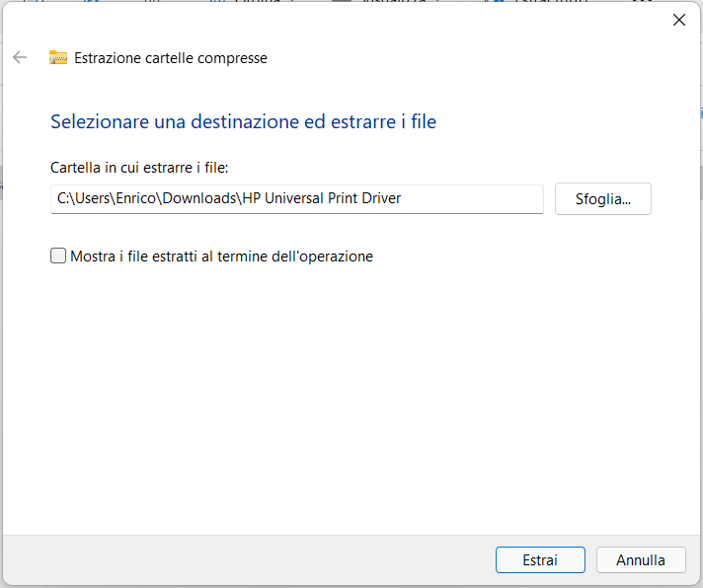Click Estrai to extract the files
This screenshot has height=588, width=703.
(x=540, y=559)
